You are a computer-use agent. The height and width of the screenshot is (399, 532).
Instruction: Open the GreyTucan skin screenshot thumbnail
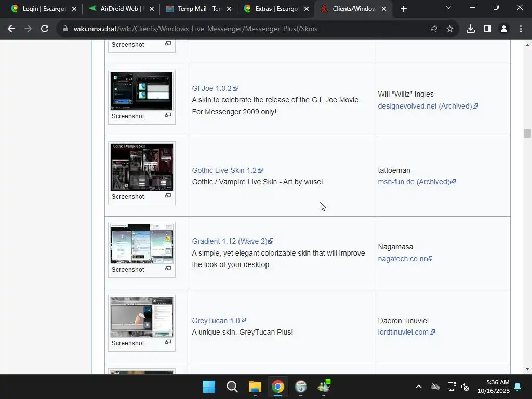coord(141,317)
